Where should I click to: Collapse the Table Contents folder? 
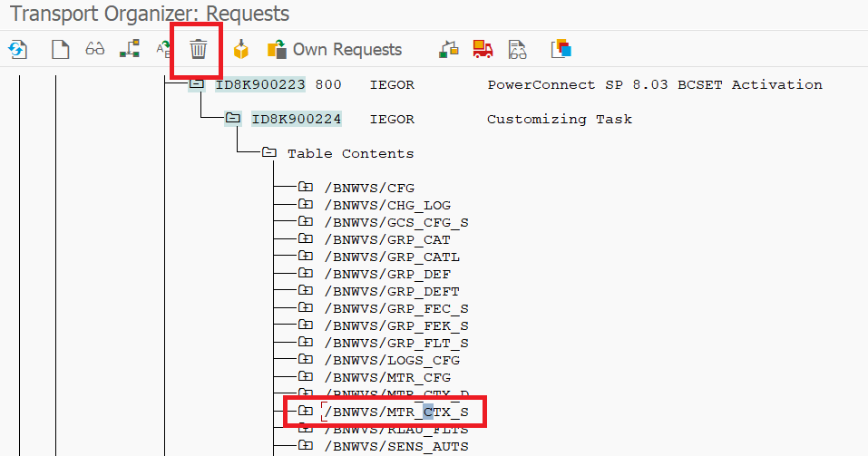pos(269,153)
